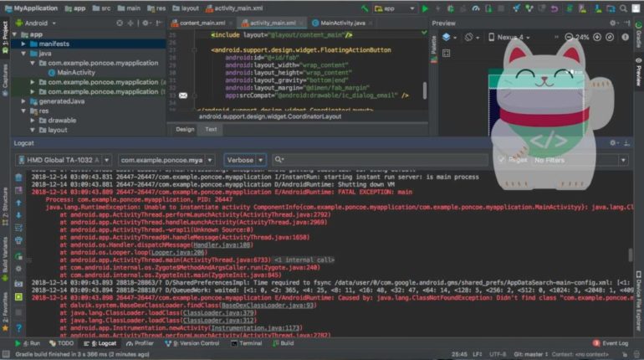Switch to the Text editor view tab
Viewport: 644px width, 360px height.
click(211, 129)
